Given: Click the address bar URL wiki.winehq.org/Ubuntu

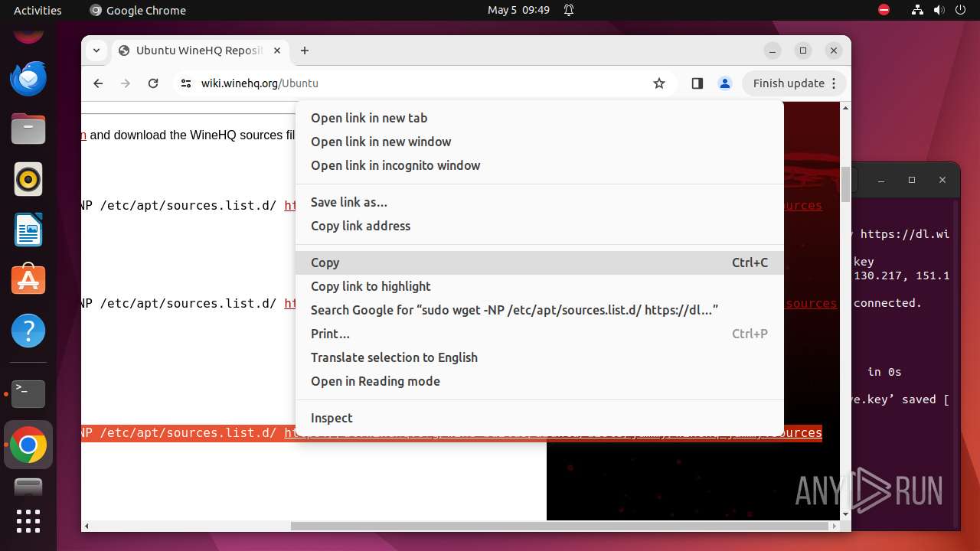Looking at the screenshot, I should (x=260, y=83).
